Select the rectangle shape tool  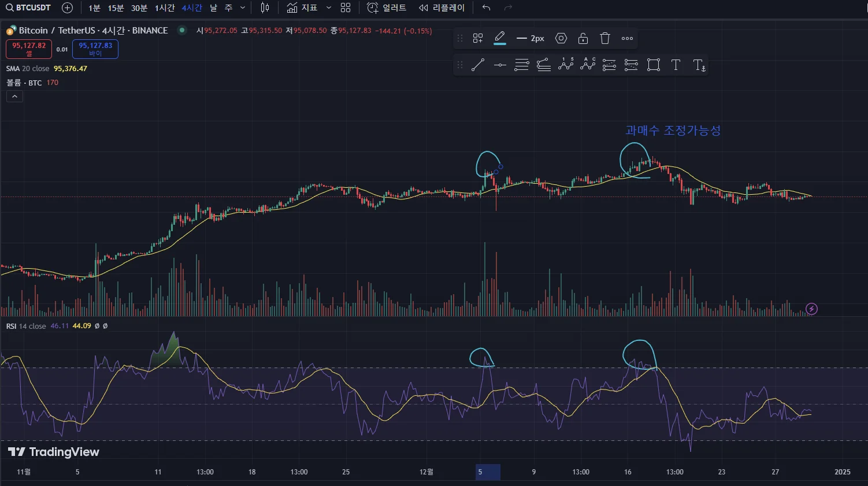(654, 65)
